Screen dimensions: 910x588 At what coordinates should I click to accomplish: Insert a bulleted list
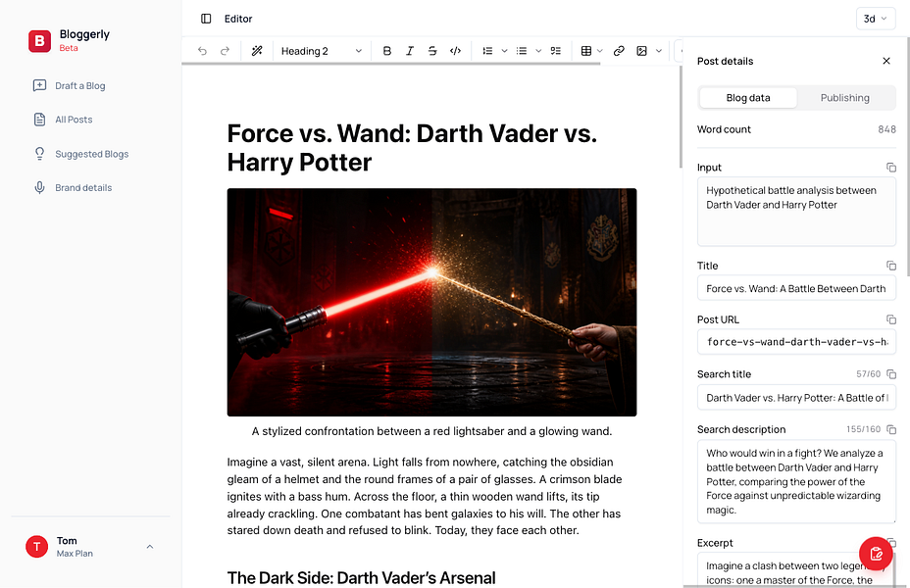click(x=522, y=51)
